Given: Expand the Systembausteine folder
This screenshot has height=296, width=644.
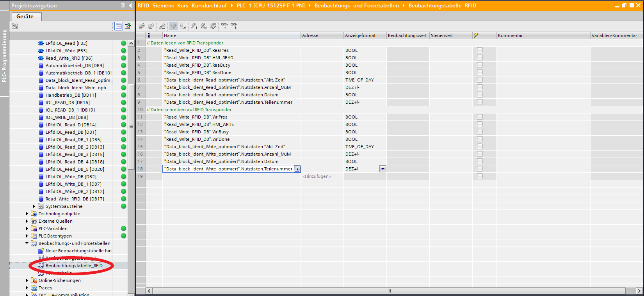Looking at the screenshot, I should [x=34, y=206].
